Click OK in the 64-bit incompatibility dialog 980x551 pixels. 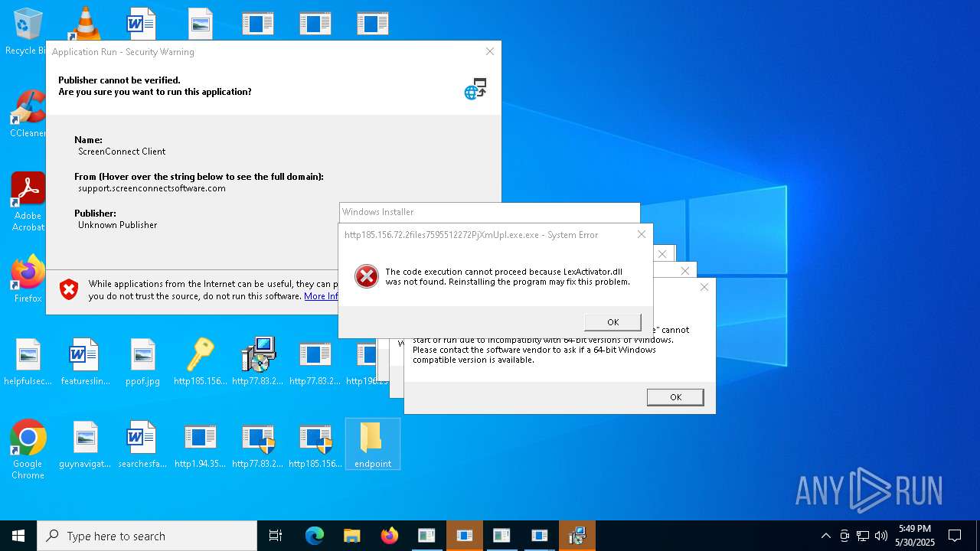pyautogui.click(x=675, y=397)
